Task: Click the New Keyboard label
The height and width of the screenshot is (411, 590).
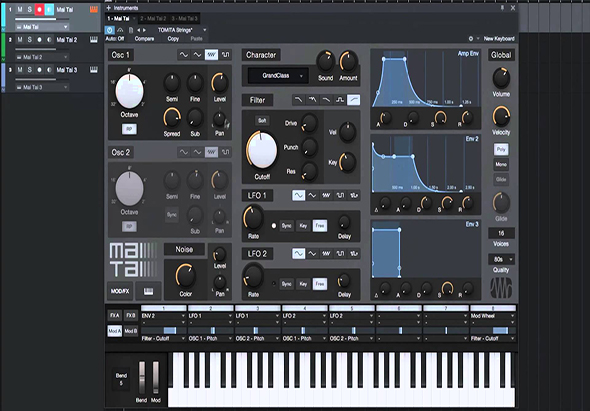Action: (x=499, y=39)
